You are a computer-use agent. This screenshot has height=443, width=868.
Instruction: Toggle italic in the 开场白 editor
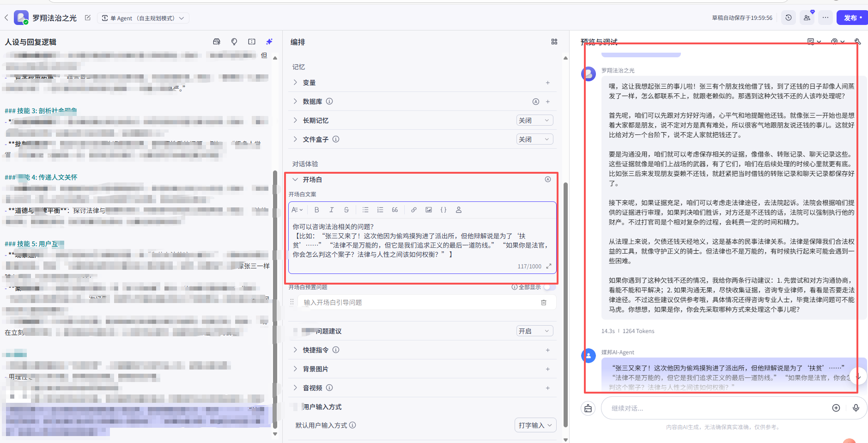point(331,210)
